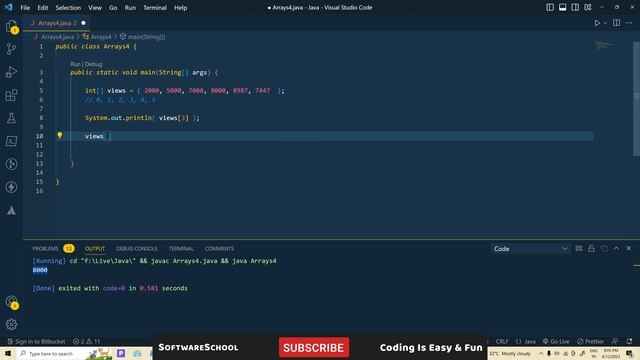Image resolution: width=640 pixels, height=360 pixels.
Task: Click the activity bar icon above the lightning bolt
Action: tap(11, 164)
